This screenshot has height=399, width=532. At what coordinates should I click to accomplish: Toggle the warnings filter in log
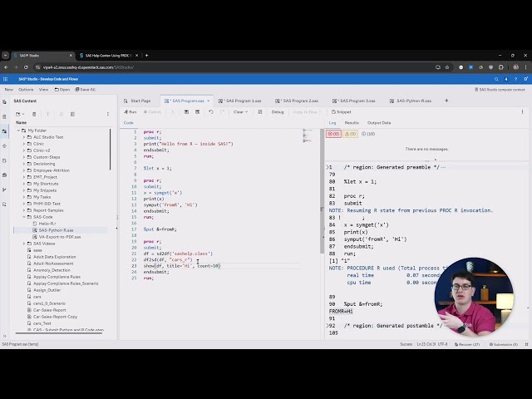click(x=351, y=134)
